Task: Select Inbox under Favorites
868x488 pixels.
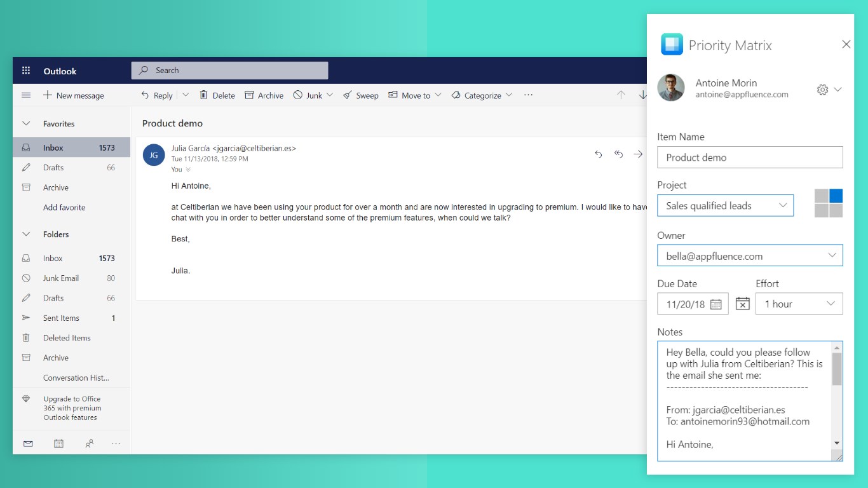Action: click(71, 147)
